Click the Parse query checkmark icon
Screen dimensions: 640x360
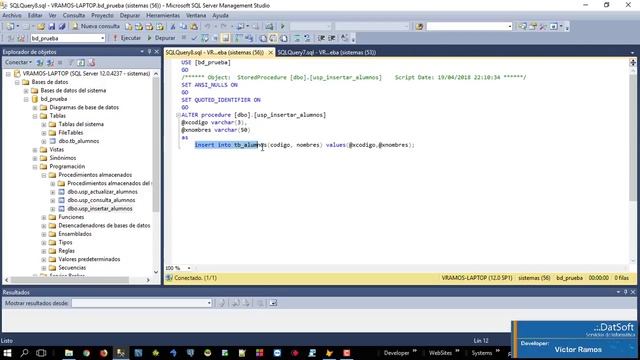point(194,38)
